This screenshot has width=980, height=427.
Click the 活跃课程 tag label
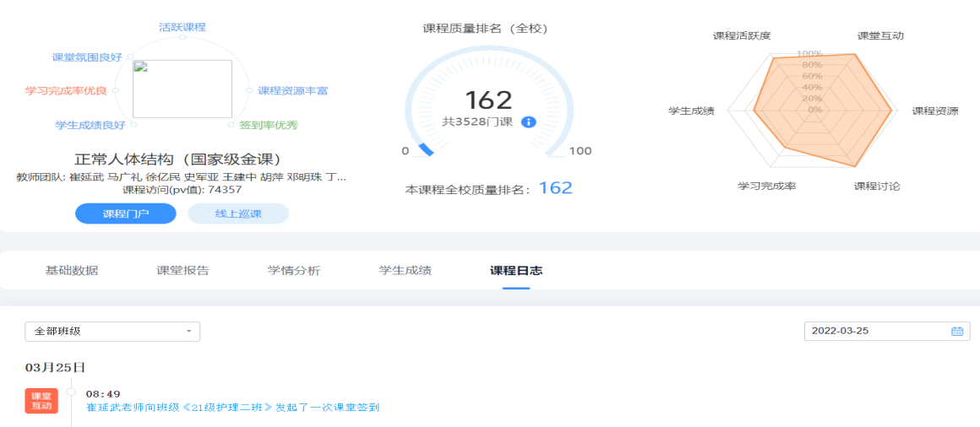182,27
